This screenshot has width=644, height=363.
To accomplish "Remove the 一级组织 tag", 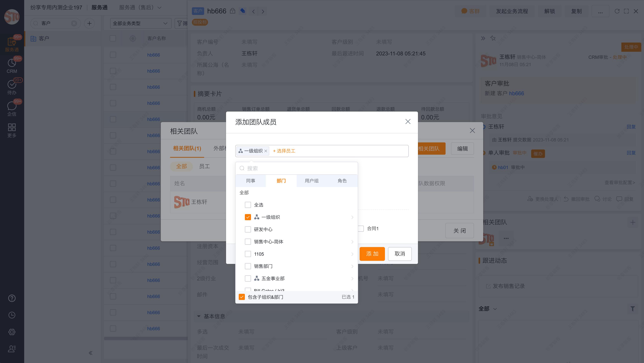I will pyautogui.click(x=266, y=151).
